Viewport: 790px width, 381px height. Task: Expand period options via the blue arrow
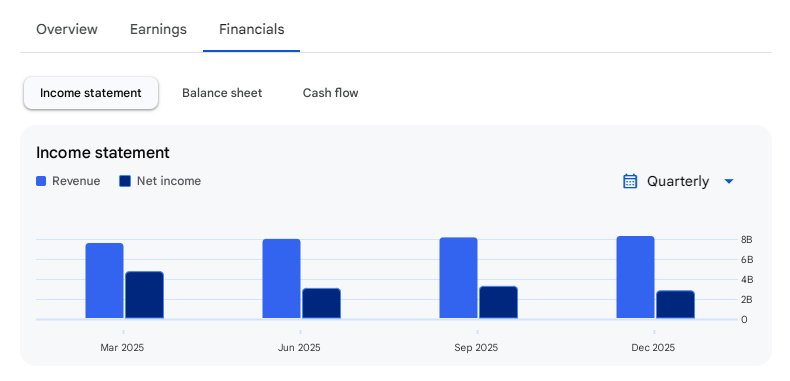(729, 181)
